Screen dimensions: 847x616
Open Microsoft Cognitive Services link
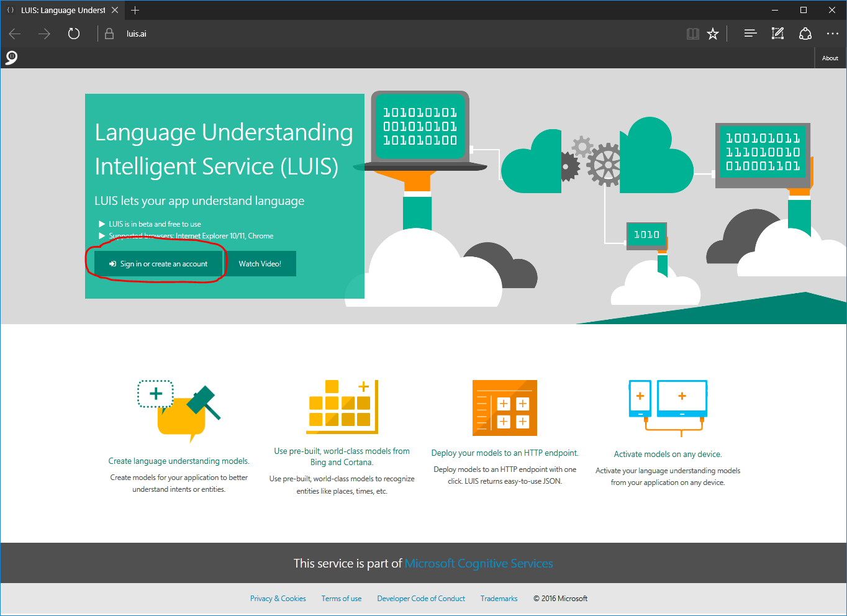point(479,563)
